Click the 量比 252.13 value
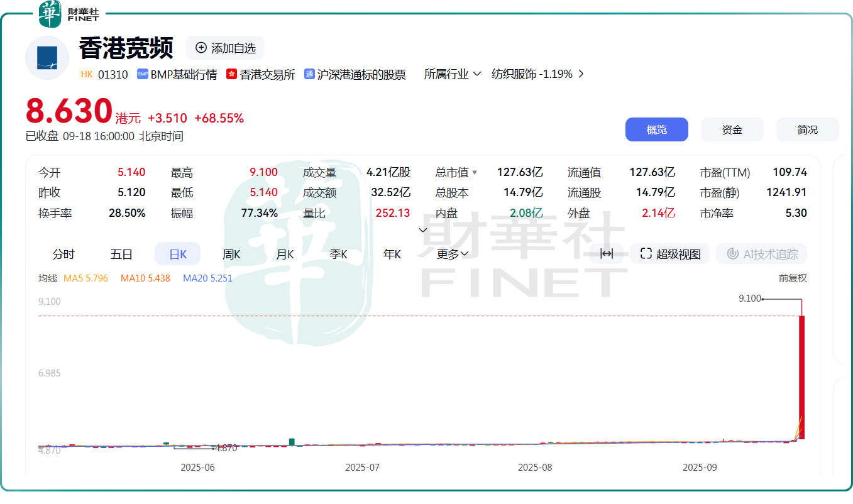853x504 pixels. [x=393, y=213]
